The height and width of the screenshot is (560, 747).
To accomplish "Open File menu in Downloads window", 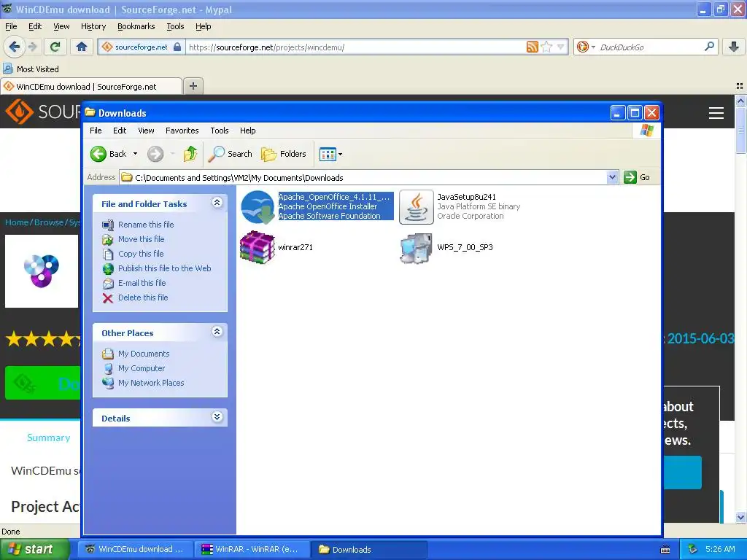I will click(x=96, y=131).
